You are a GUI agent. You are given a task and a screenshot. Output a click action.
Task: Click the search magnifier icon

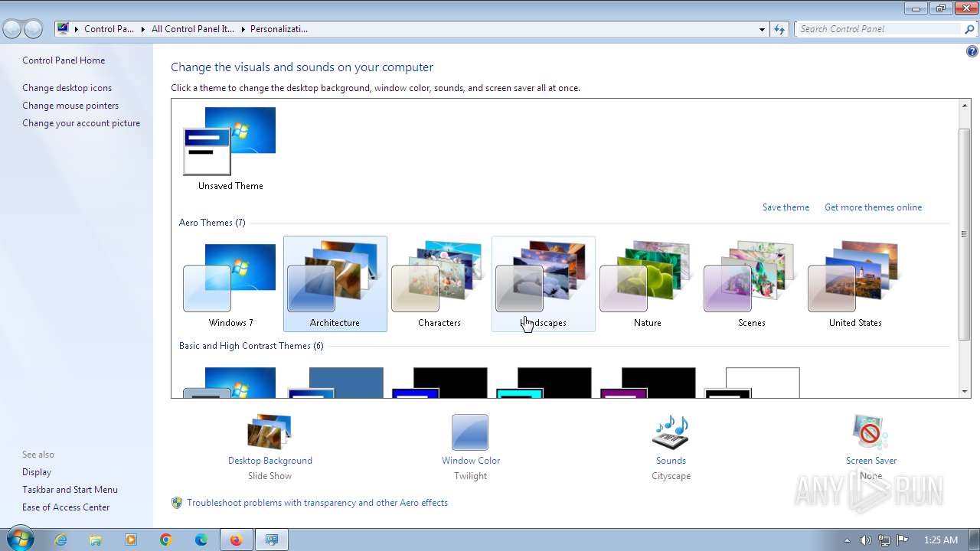click(x=970, y=29)
